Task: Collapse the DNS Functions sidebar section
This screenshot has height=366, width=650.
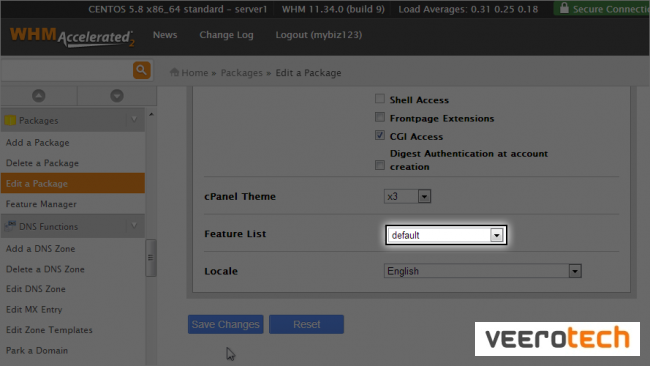Action: point(134,226)
